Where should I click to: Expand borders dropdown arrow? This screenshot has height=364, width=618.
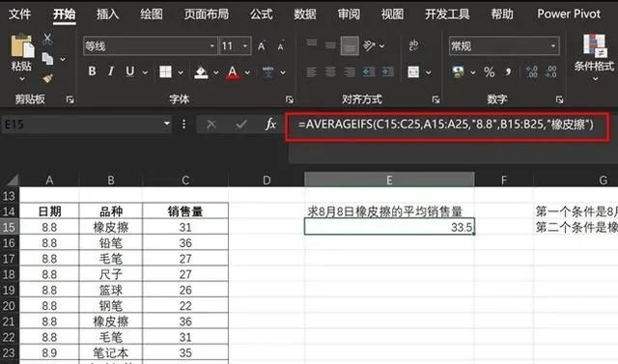(x=181, y=72)
